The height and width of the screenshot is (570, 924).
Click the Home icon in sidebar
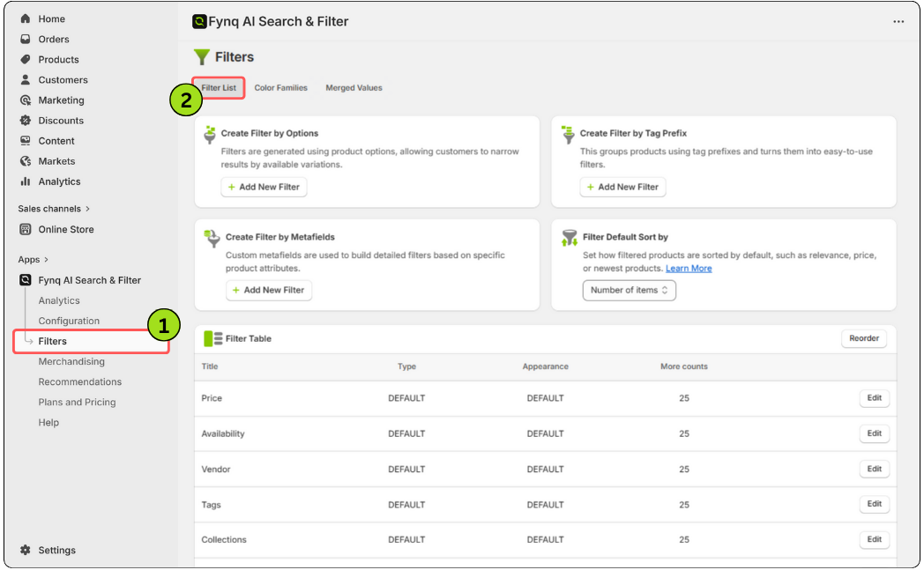pyautogui.click(x=25, y=19)
